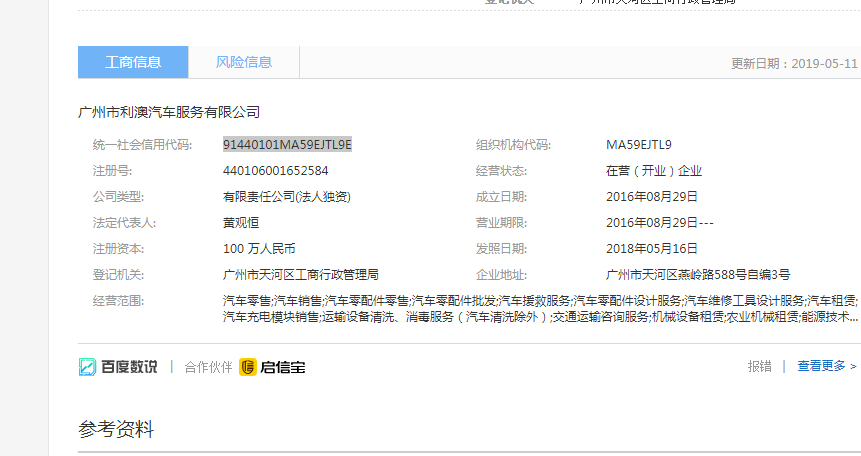
Task: Click the 启信宝 shield logo icon
Action: point(248,367)
